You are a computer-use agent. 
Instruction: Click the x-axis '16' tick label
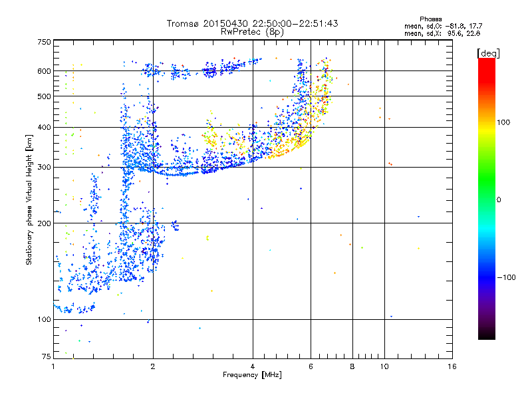tap(452, 366)
